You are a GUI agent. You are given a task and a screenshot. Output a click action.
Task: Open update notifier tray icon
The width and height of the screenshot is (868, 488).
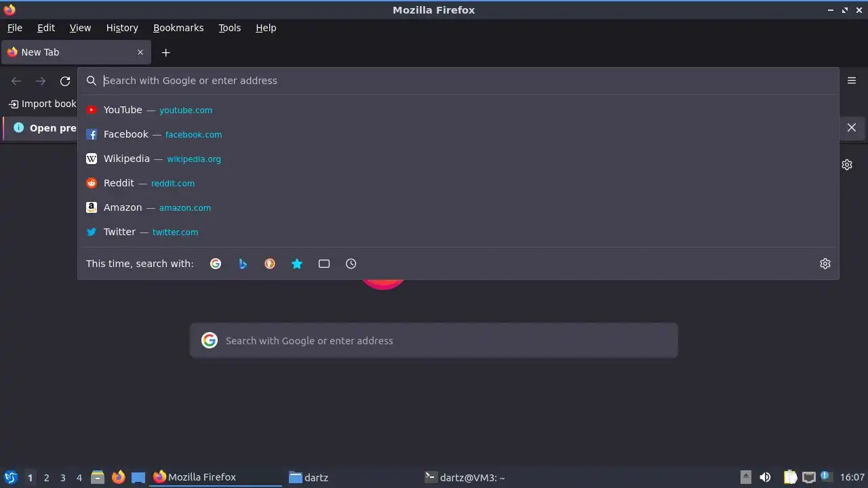point(826,476)
